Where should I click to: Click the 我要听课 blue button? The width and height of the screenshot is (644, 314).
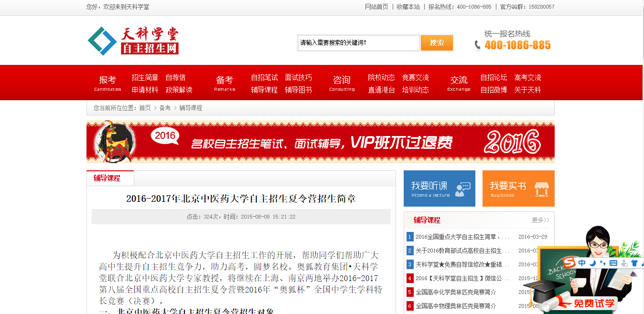[x=439, y=188]
